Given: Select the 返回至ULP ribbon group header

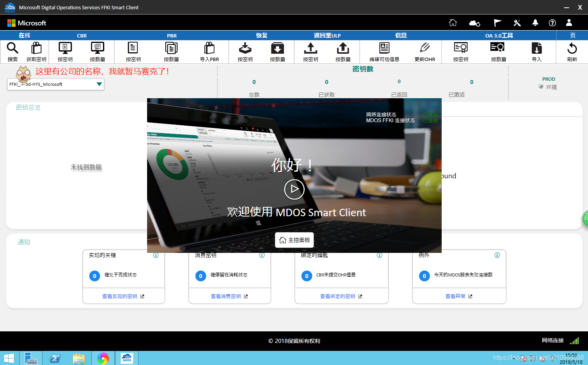Looking at the screenshot, I should click(327, 36).
